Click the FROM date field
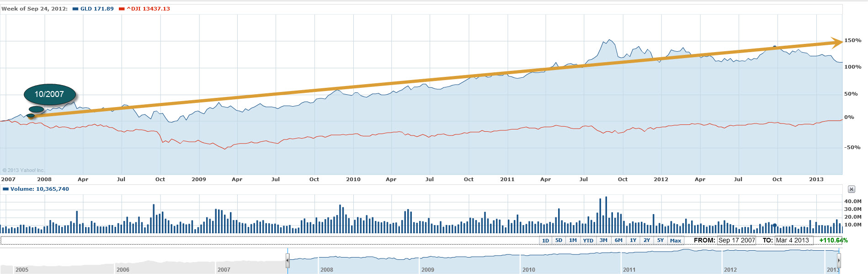The width and height of the screenshot is (868, 274). (736, 240)
